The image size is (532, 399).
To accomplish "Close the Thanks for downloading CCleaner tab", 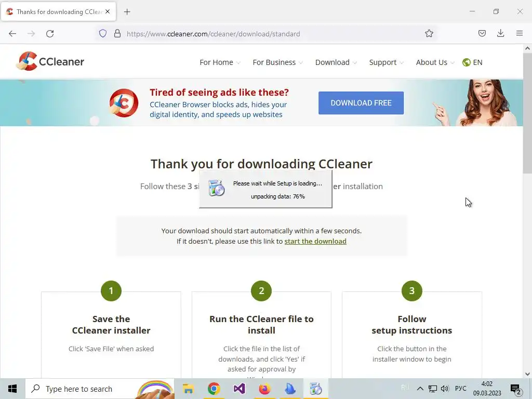I will [108, 11].
